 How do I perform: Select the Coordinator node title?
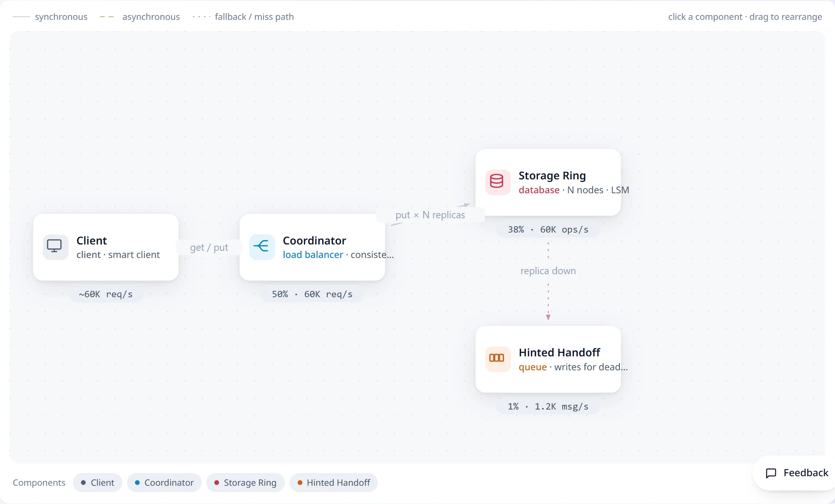[314, 240]
